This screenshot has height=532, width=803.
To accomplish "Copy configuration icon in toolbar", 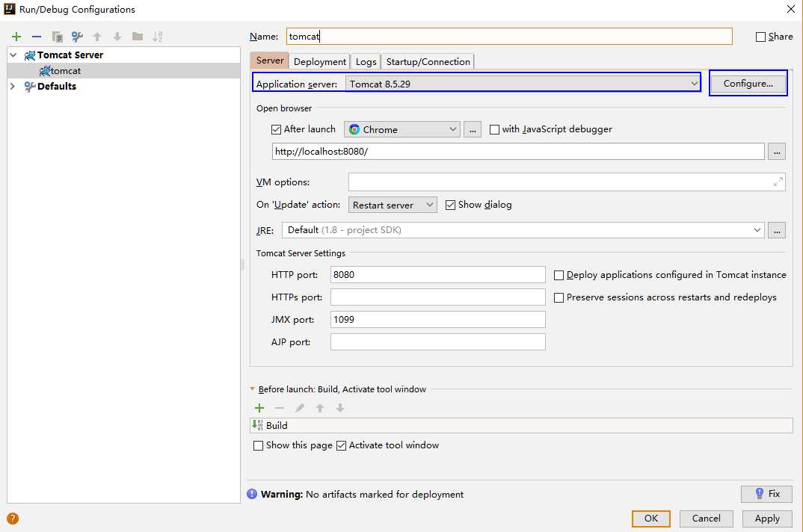I will pyautogui.click(x=58, y=37).
